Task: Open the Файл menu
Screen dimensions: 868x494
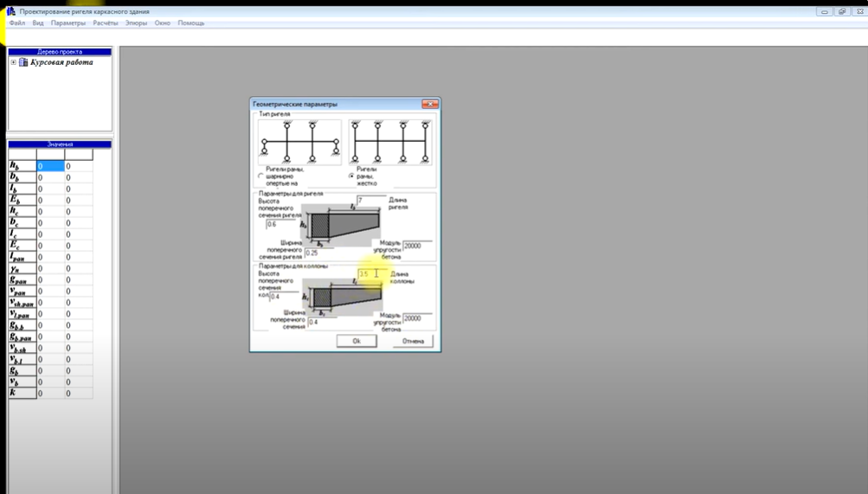Action: pyautogui.click(x=16, y=23)
